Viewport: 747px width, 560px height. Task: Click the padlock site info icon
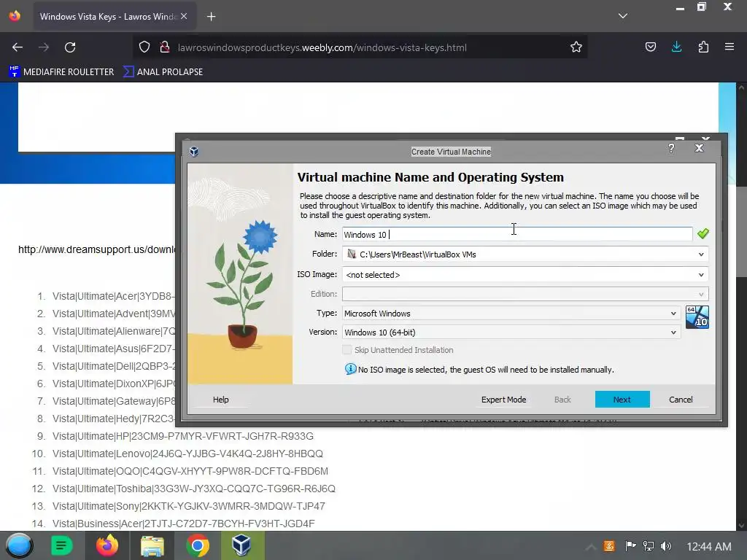(x=165, y=47)
